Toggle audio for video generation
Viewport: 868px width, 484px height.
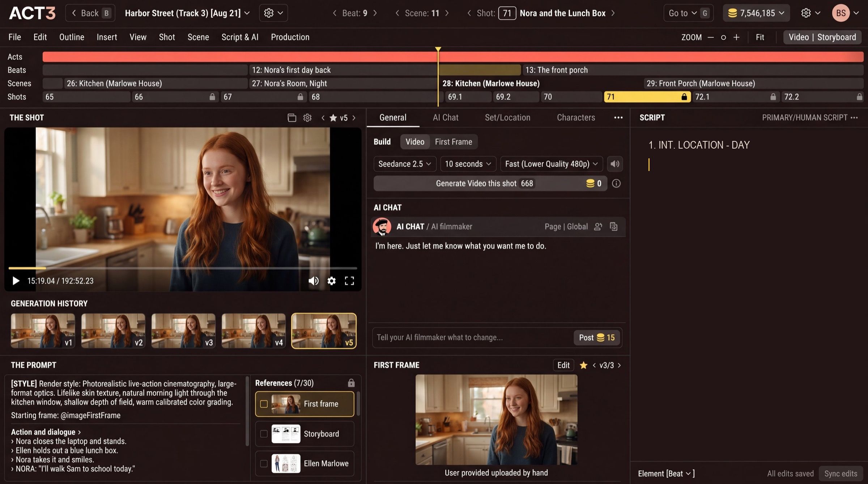tap(614, 164)
